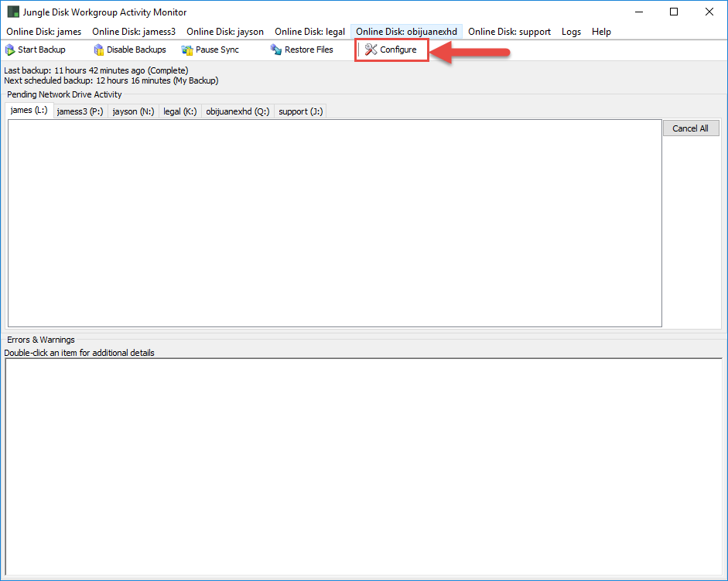Open the Online Disk: jamess3 menu
Screen dimensions: 728x581
(x=134, y=32)
